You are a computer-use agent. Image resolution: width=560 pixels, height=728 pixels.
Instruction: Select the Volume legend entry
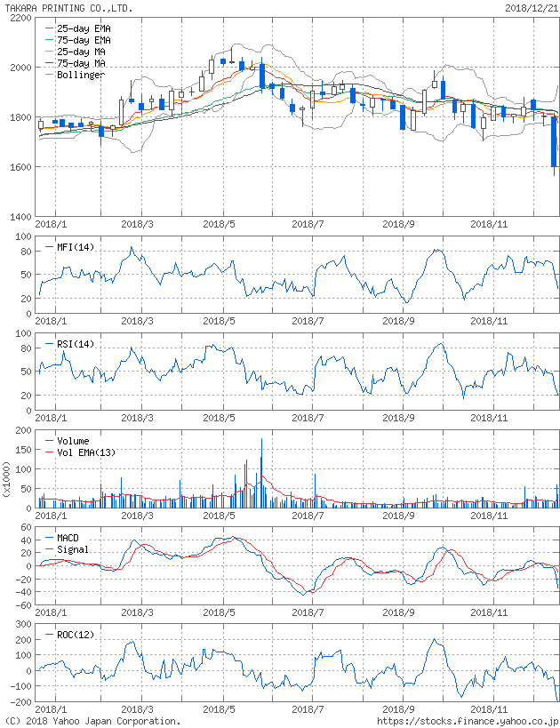73,441
